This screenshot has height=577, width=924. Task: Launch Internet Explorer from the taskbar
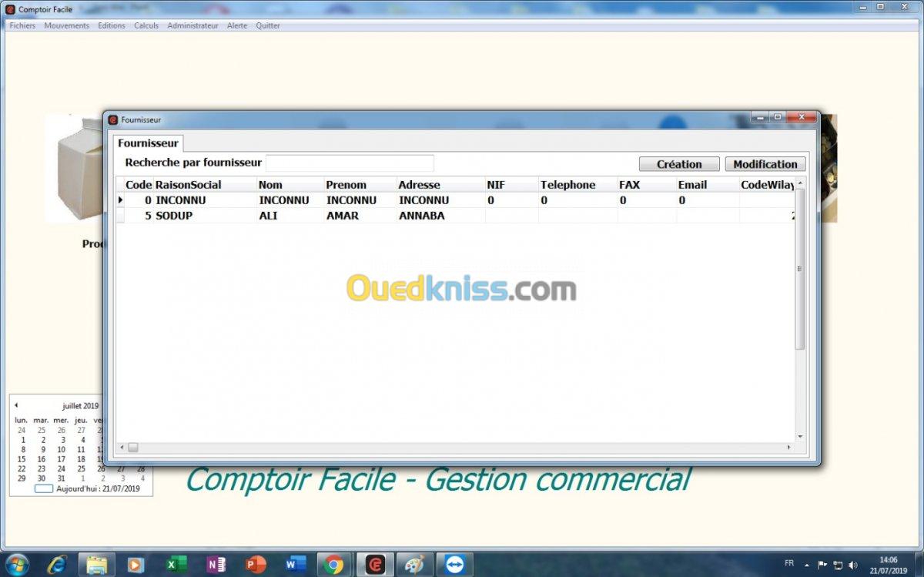click(57, 565)
